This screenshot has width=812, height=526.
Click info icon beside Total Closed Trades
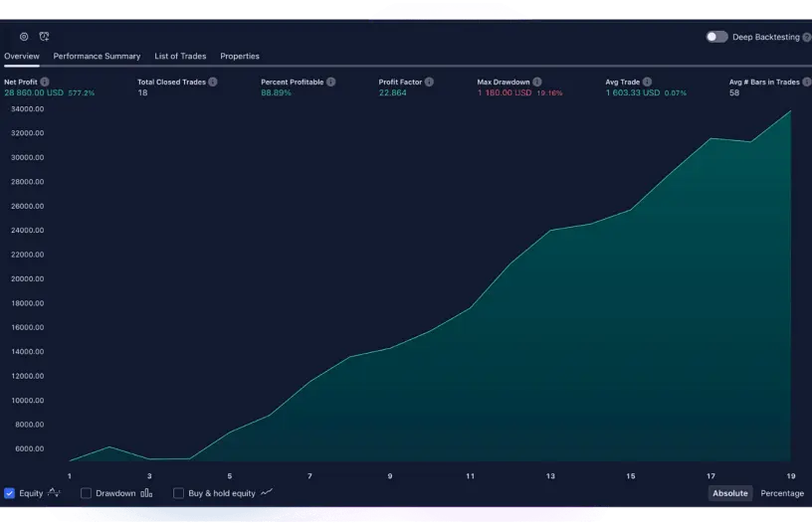(213, 83)
